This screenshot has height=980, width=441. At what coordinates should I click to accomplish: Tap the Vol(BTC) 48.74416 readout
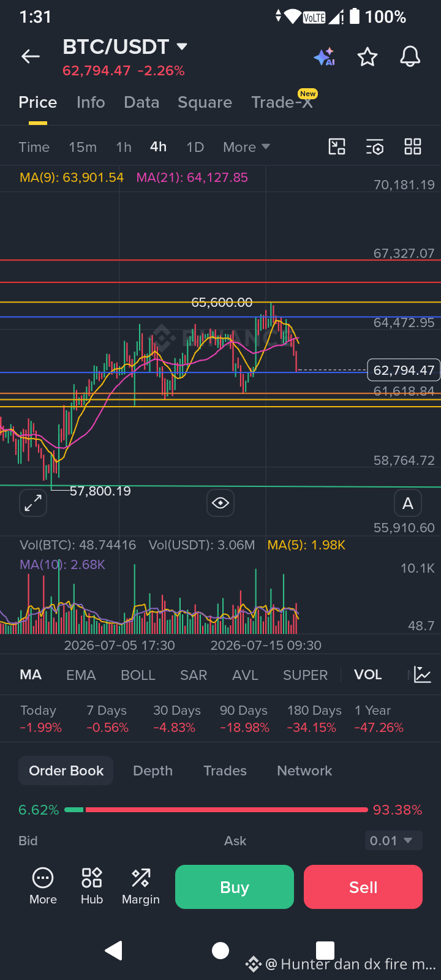point(78,545)
